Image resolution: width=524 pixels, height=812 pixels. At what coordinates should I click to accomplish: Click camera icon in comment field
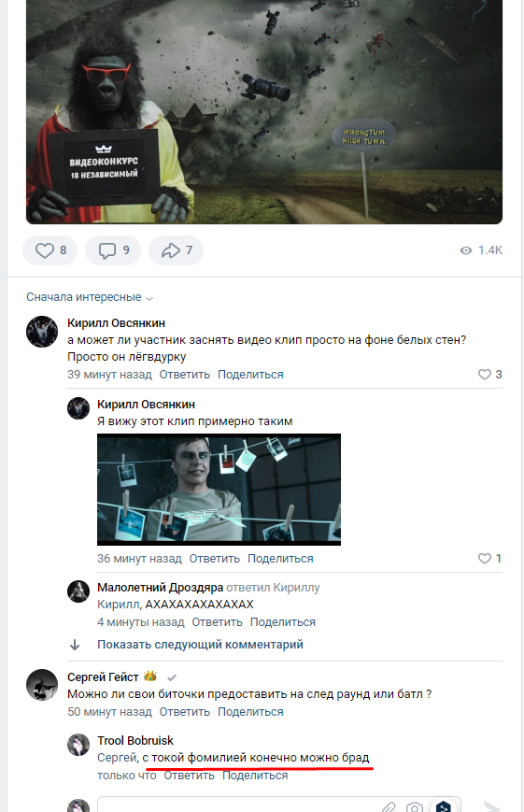415,806
